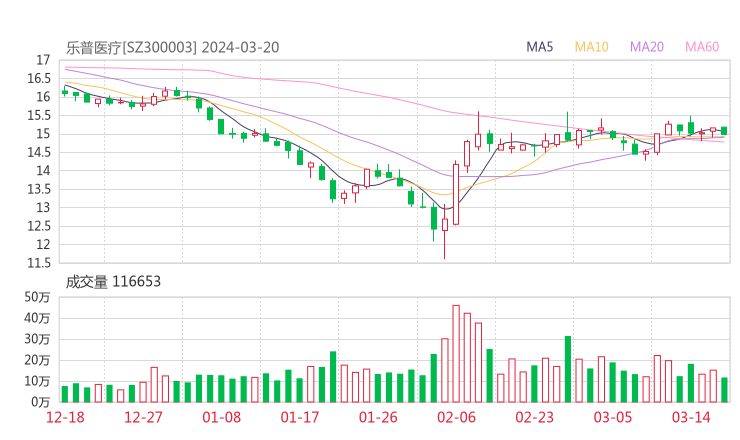Click the 02-06 date label
This screenshot has height=440, width=740.
(456, 417)
